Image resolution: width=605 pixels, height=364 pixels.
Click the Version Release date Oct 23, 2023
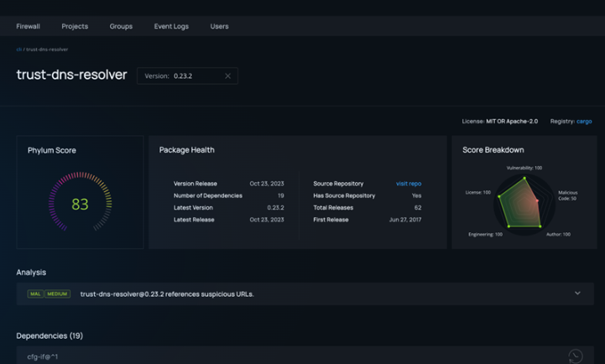click(x=267, y=184)
